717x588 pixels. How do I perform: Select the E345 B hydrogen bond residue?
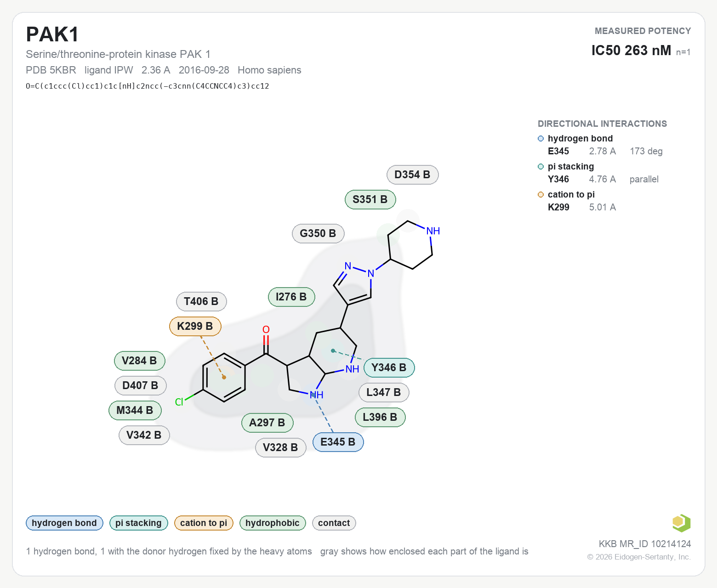coord(338,442)
